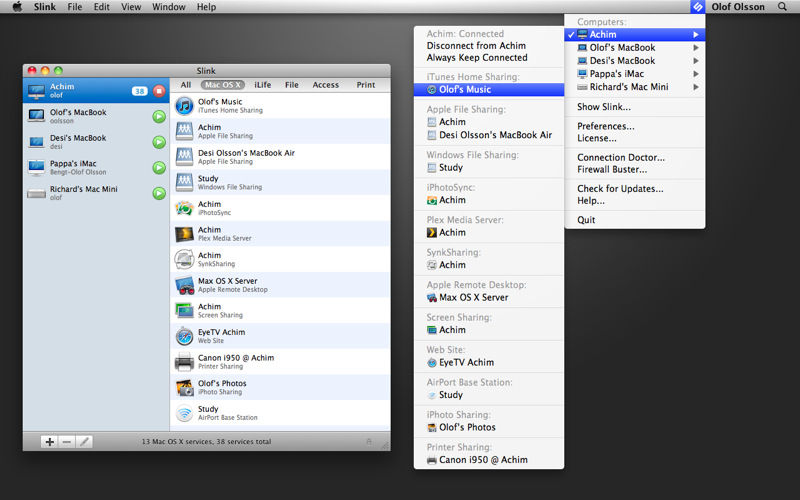Screen dimensions: 800x500
Task: Open License... menu item
Action: click(596, 138)
